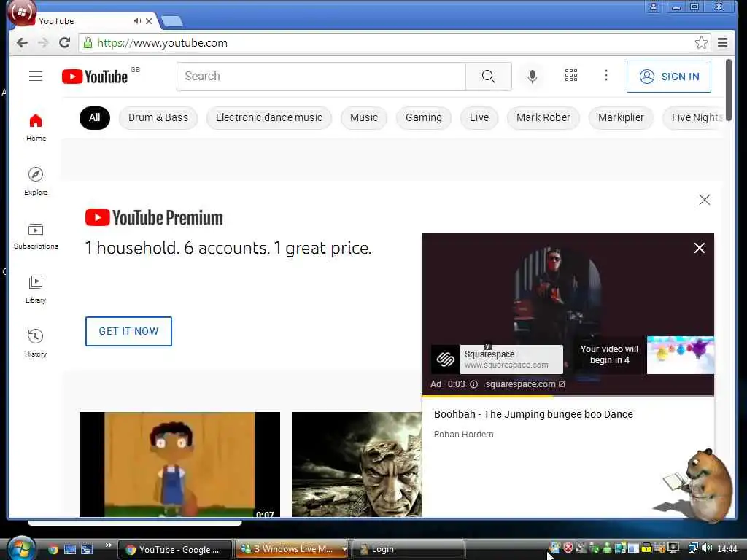Select the Music filter chip
The width and height of the screenshot is (747, 560).
pyautogui.click(x=364, y=117)
